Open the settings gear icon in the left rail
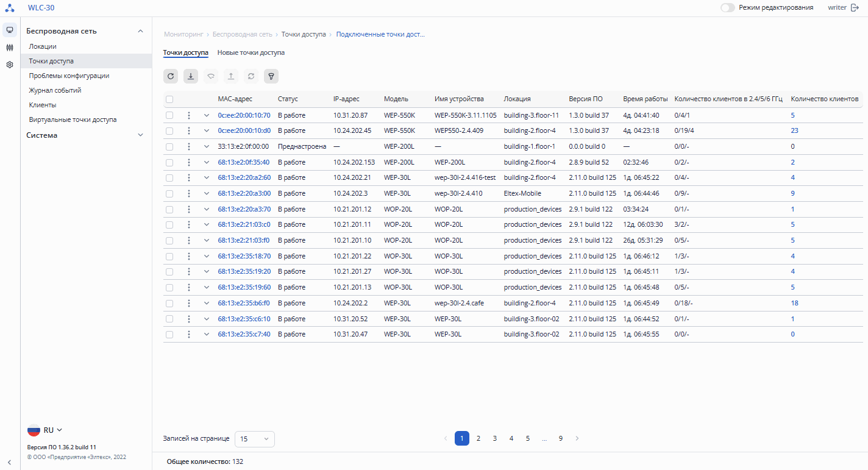Image resolution: width=868 pixels, height=470 pixels. click(x=10, y=65)
